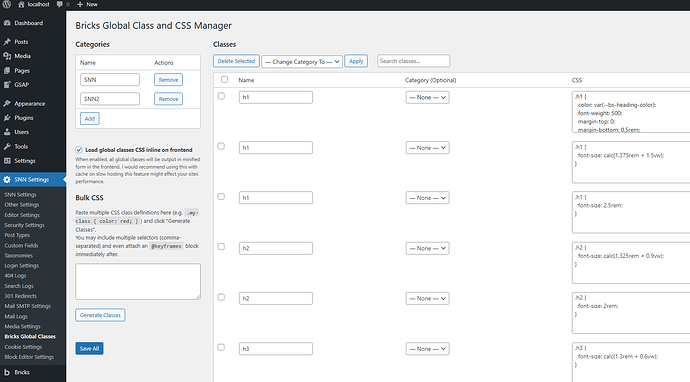Open the Bricks icon in sidebar

click(x=7, y=372)
